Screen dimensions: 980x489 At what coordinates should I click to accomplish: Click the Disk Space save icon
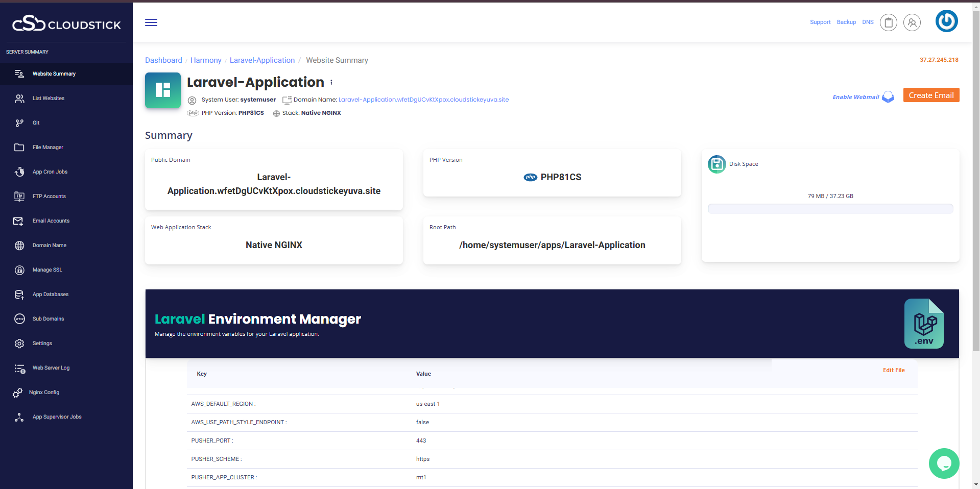click(x=716, y=164)
